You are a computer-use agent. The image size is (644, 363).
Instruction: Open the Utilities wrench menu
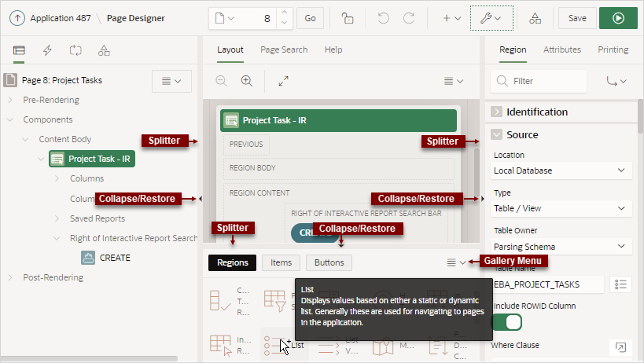(x=491, y=18)
